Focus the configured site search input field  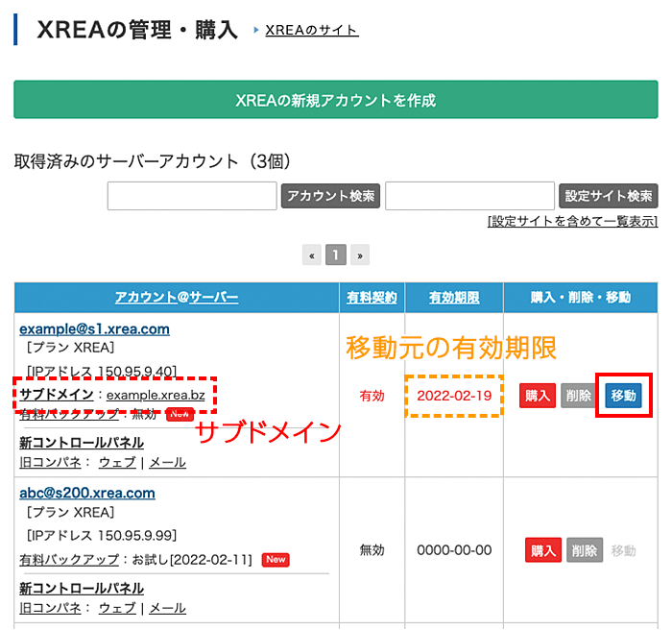click(x=469, y=196)
